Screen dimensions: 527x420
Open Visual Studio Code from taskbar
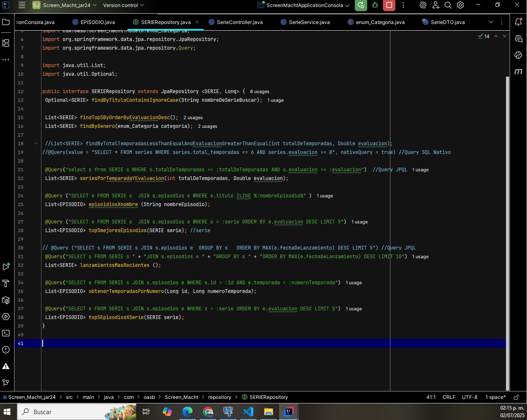(x=248, y=412)
